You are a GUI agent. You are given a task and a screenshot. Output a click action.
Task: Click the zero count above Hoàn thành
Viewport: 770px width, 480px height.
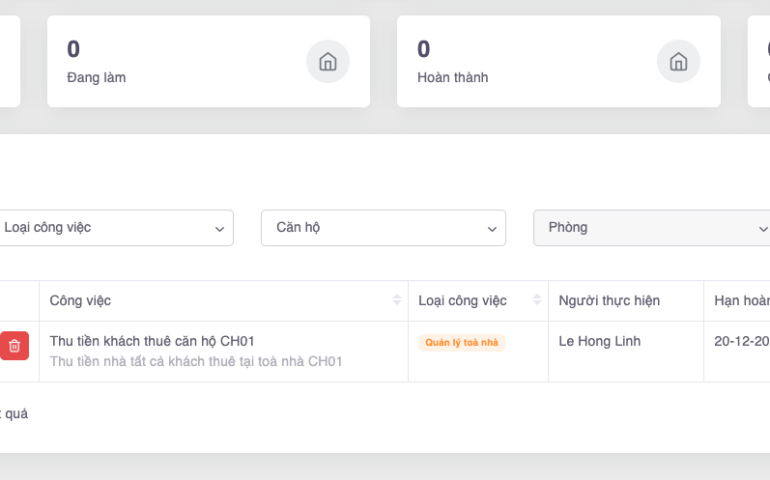[x=423, y=49]
